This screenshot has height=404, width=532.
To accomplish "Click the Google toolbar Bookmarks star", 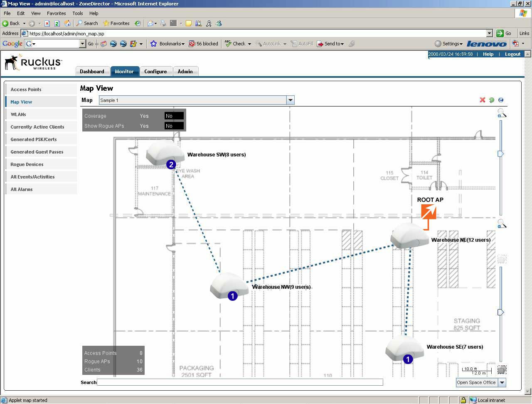I will (x=153, y=44).
